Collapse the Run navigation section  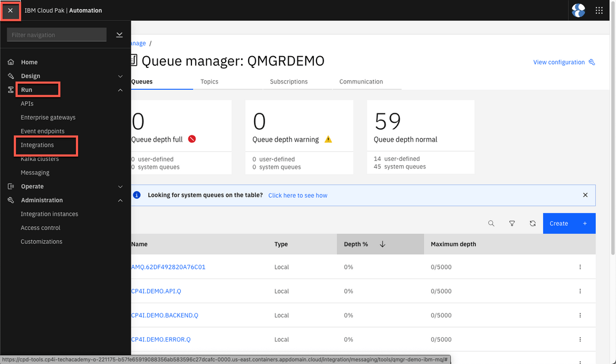pos(120,90)
